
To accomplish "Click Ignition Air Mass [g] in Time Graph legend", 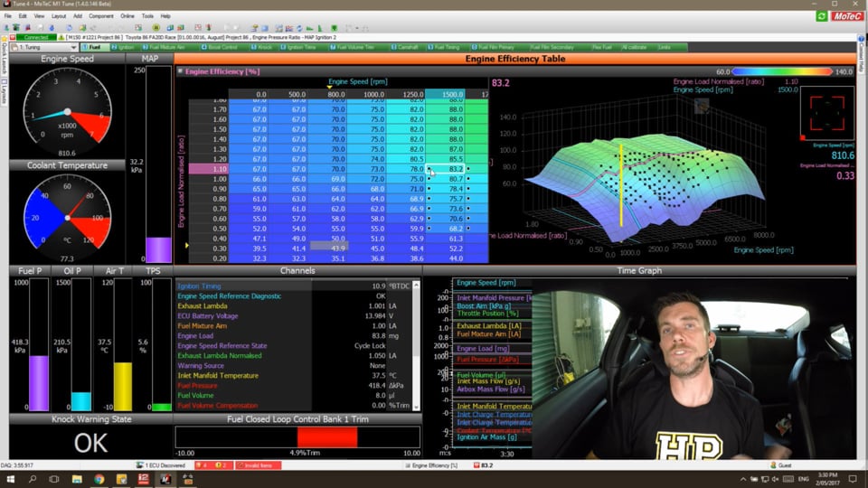I will click(x=486, y=437).
